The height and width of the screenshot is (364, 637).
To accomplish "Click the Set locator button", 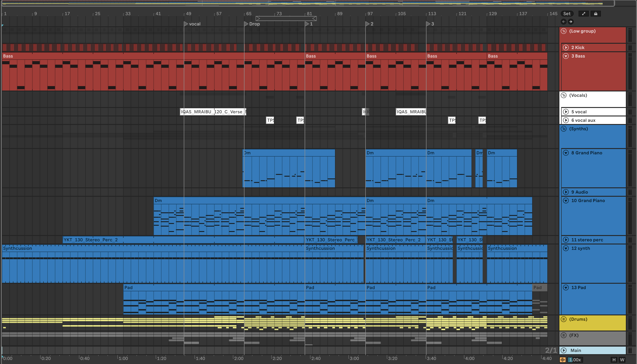I will 567,14.
